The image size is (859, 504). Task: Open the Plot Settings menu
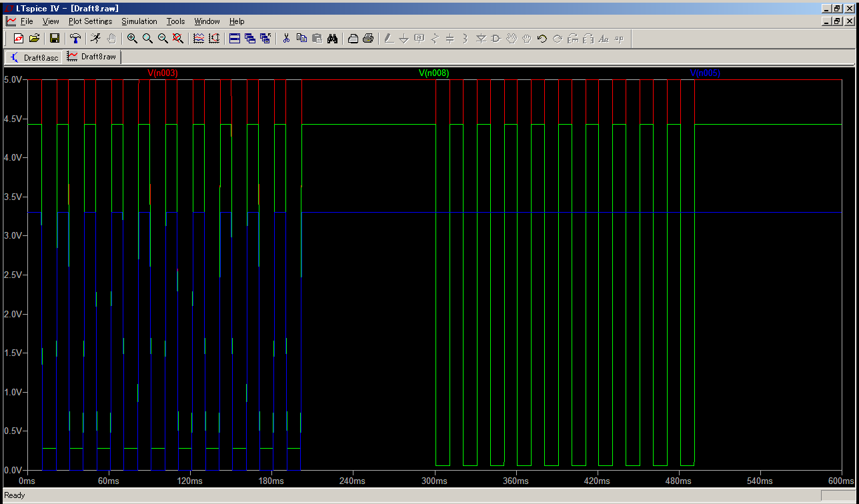(x=90, y=21)
